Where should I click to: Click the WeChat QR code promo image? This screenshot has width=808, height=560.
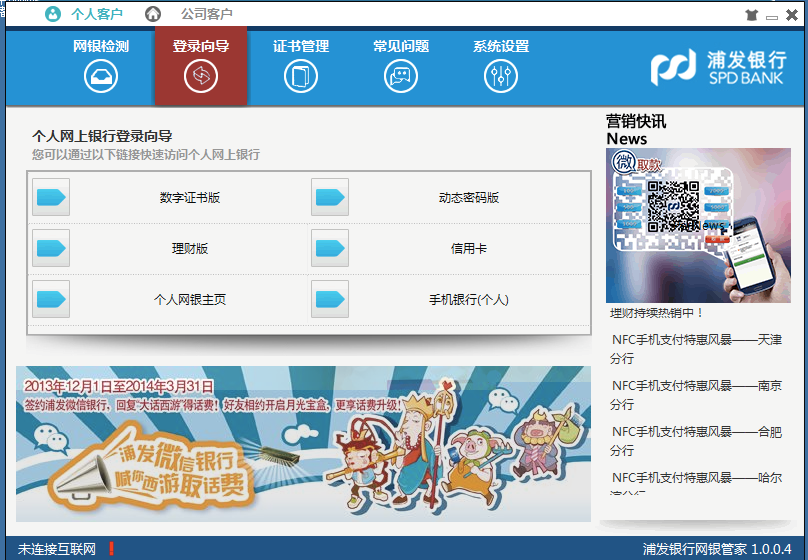(x=698, y=225)
